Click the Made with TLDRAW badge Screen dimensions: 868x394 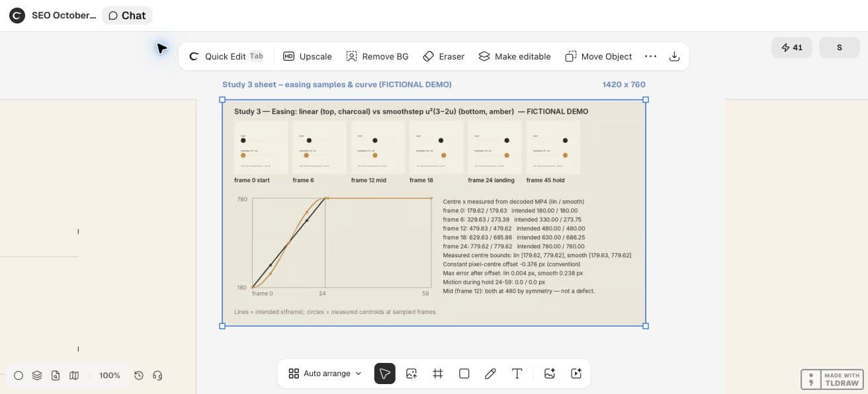tap(832, 379)
